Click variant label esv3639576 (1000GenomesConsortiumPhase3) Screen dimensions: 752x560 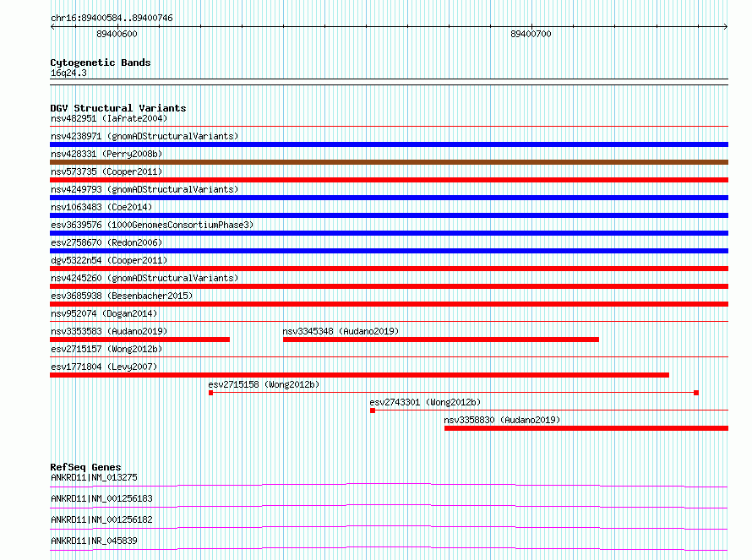click(152, 225)
